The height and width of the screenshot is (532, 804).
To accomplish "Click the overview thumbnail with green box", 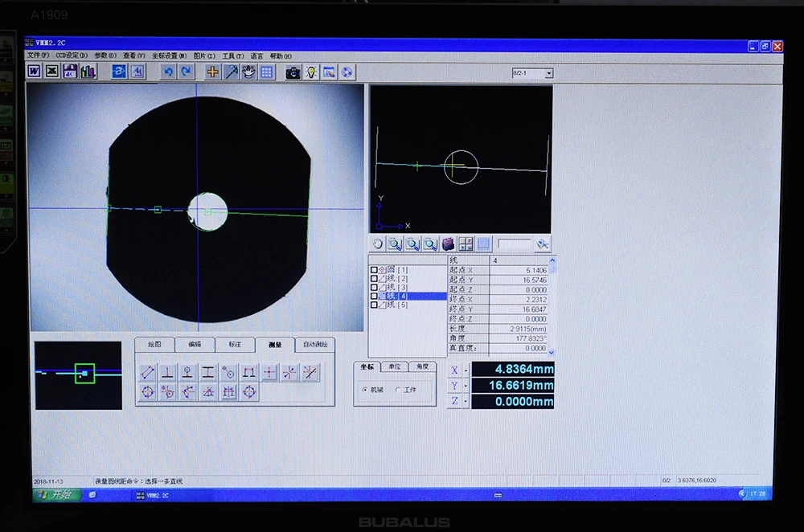I will 79,375.
